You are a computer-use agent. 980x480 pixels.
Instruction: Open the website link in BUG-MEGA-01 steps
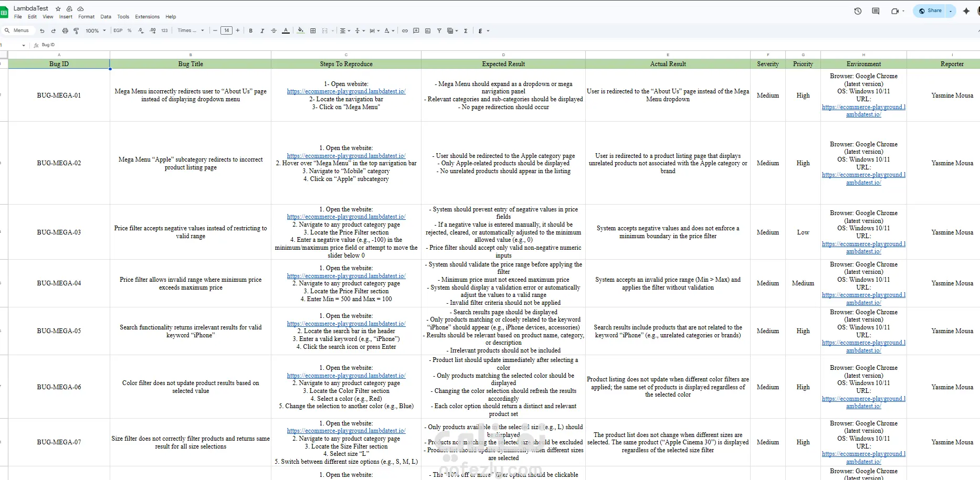click(346, 91)
